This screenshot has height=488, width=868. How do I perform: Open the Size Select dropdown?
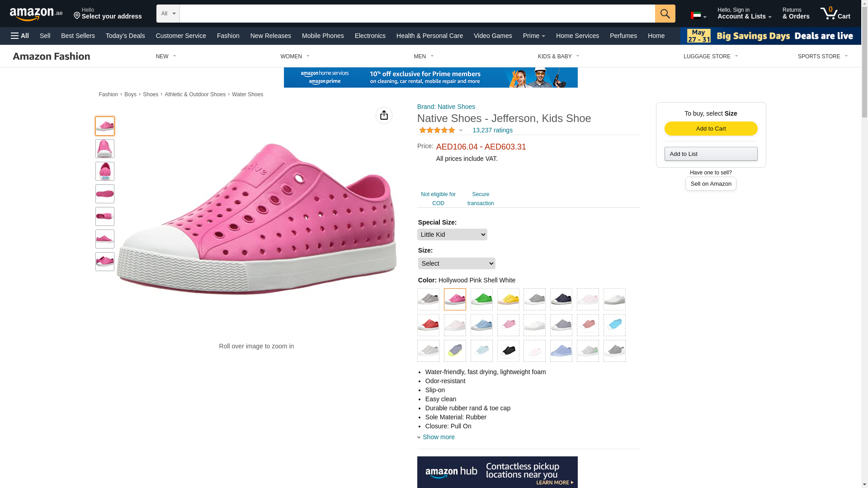(457, 263)
